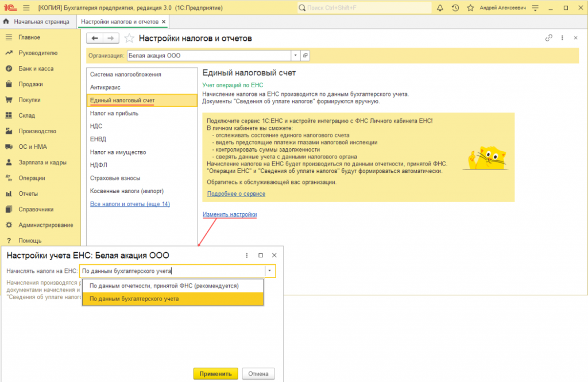Select Система налогообложения in settings list
588x382 pixels.
pos(142,75)
